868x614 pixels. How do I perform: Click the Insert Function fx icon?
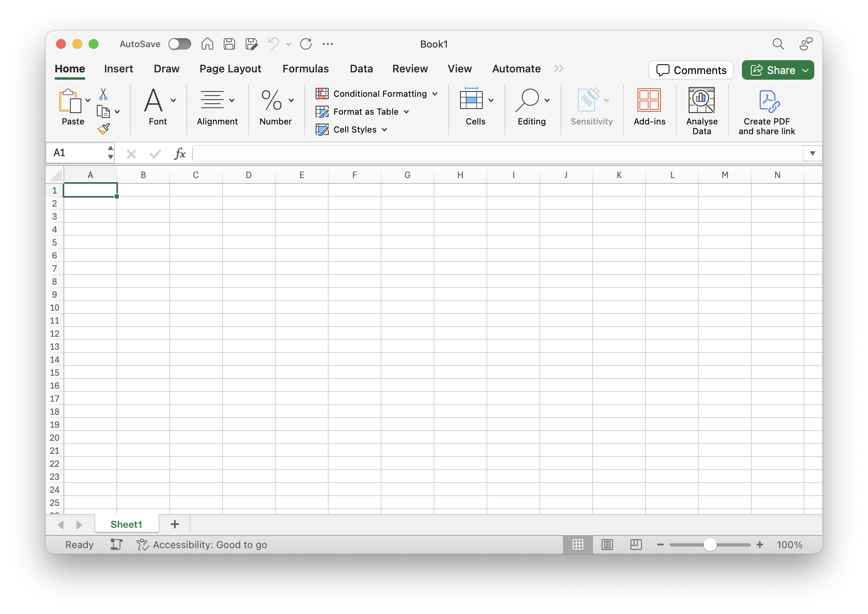[179, 154]
